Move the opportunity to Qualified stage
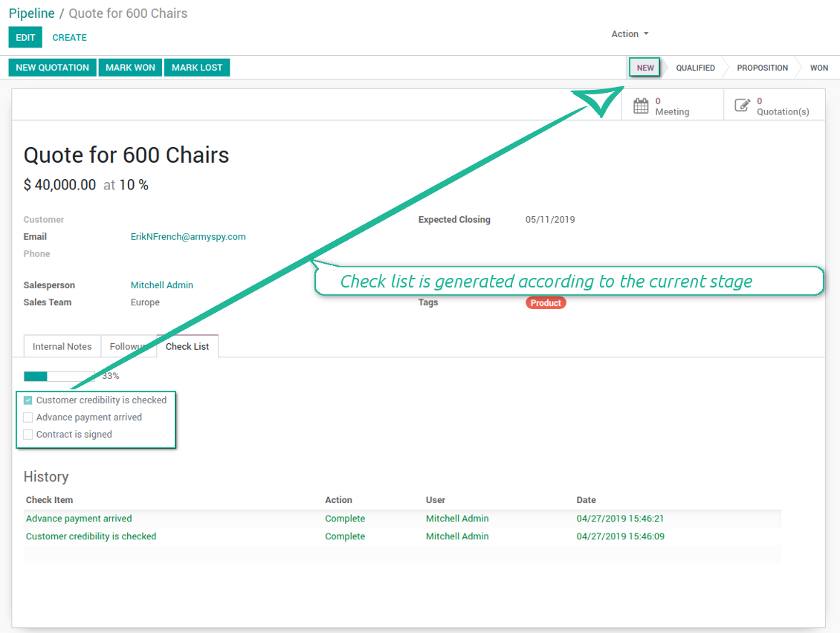 pos(695,68)
